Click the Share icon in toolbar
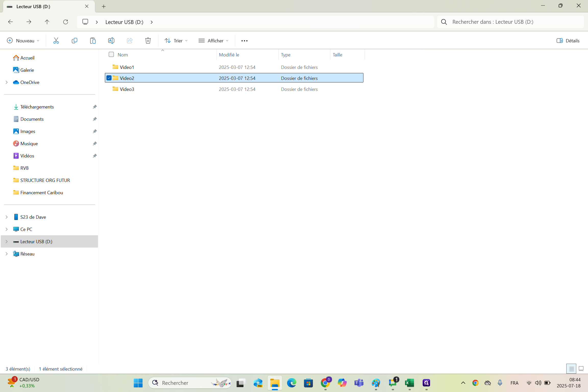Image resolution: width=588 pixels, height=392 pixels. pos(129,41)
